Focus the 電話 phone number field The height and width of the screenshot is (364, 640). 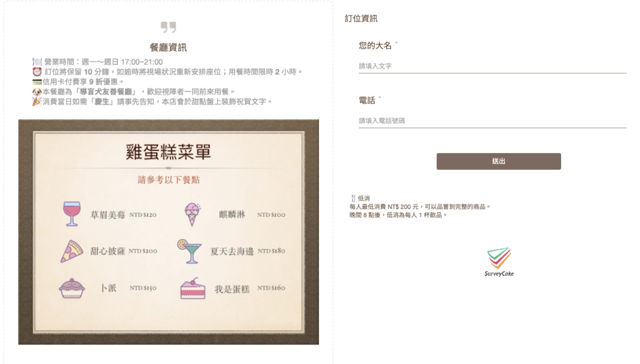pyautogui.click(x=492, y=121)
